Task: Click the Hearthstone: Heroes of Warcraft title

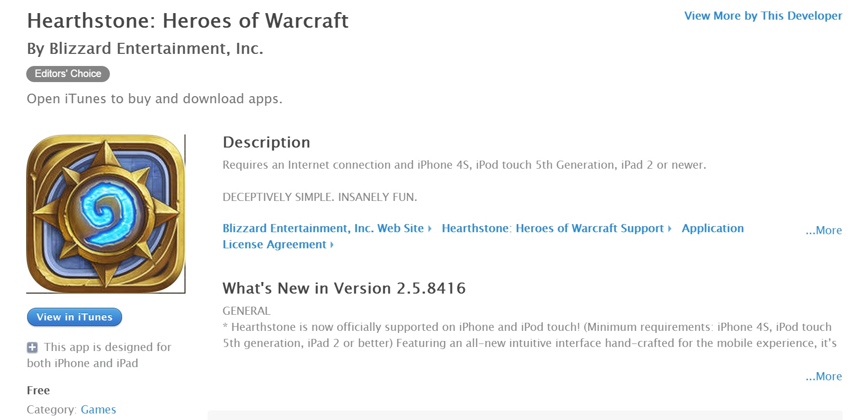Action: click(x=188, y=21)
